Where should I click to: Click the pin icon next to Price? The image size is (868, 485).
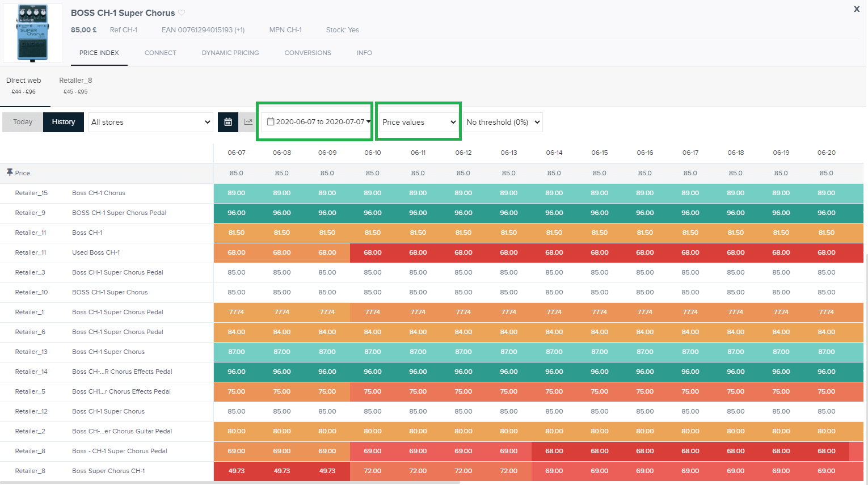pyautogui.click(x=10, y=172)
